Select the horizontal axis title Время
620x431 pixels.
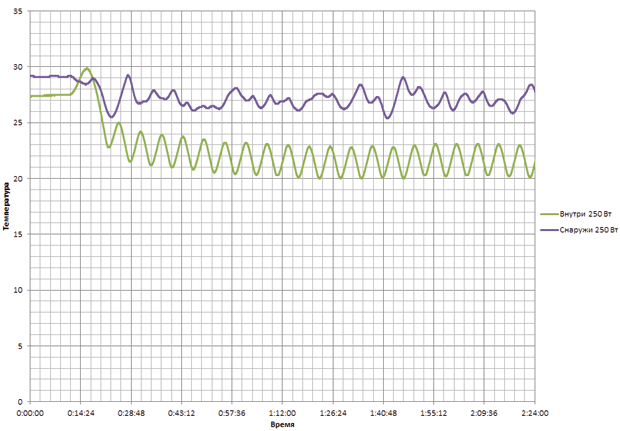tap(282, 425)
